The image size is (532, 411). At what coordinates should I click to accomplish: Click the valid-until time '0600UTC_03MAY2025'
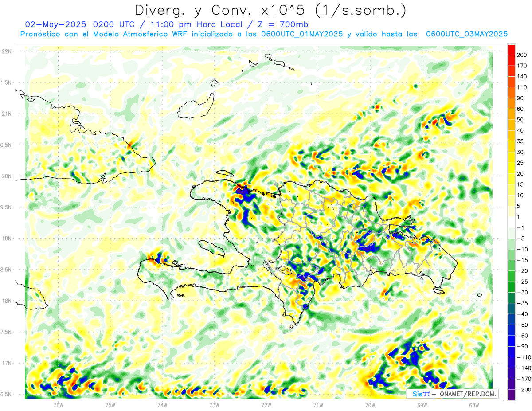tap(467, 34)
